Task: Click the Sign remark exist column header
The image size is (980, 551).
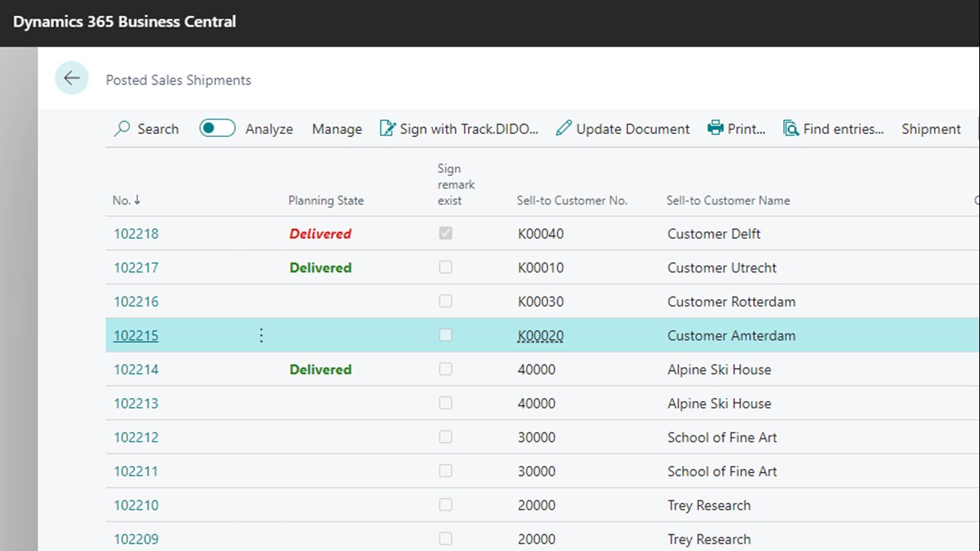Action: pos(456,184)
